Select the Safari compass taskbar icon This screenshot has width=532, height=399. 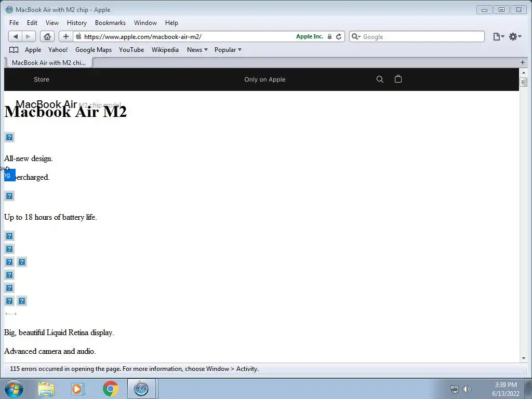[x=141, y=389]
